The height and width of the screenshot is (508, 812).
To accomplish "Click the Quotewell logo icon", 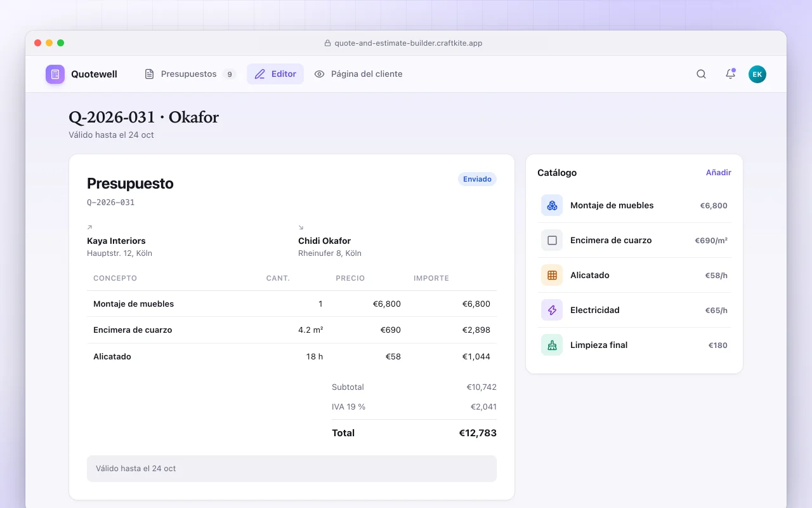I will coord(55,74).
